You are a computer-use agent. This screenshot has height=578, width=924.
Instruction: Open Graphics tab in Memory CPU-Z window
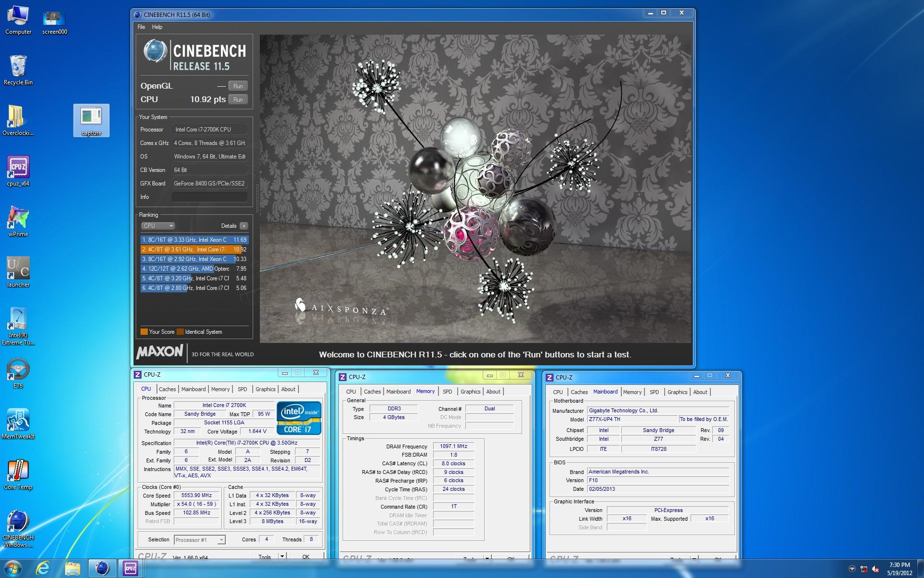coord(470,392)
